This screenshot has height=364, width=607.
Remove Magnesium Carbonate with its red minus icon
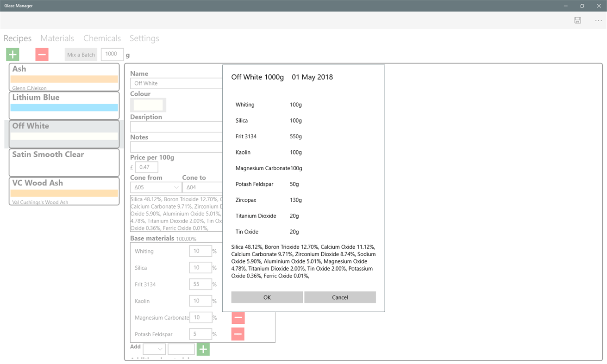tap(238, 317)
